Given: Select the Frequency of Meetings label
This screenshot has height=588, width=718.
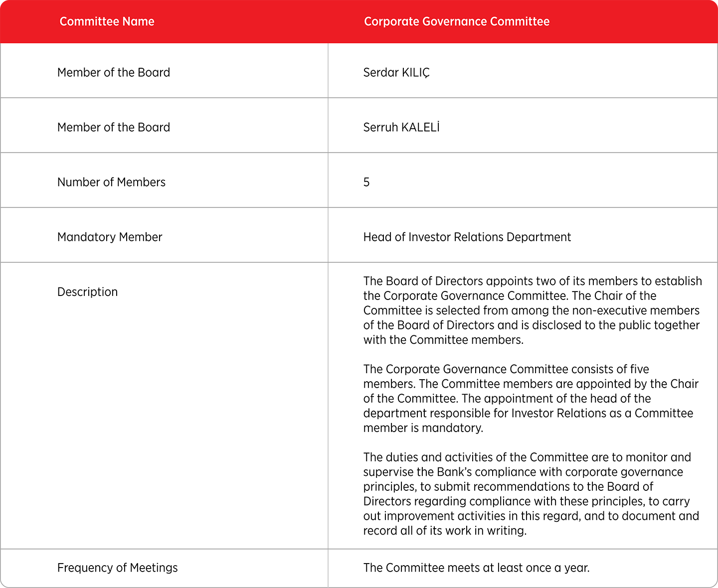Looking at the screenshot, I should pyautogui.click(x=118, y=568).
